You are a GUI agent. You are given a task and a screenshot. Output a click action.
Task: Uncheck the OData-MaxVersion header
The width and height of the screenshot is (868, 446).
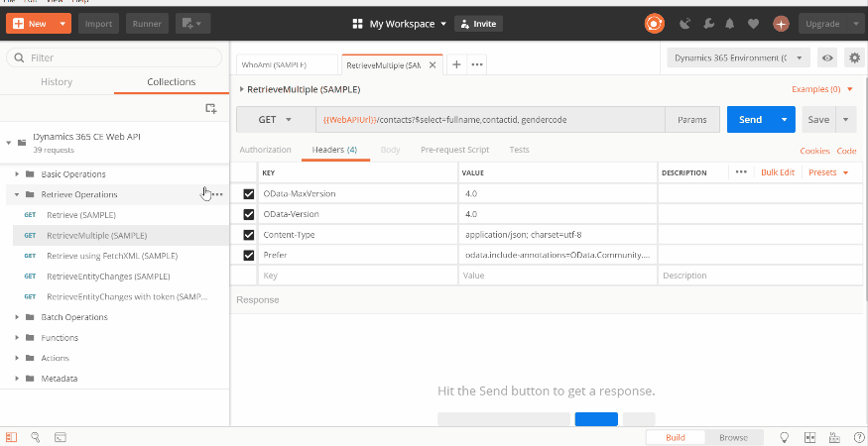[249, 193]
